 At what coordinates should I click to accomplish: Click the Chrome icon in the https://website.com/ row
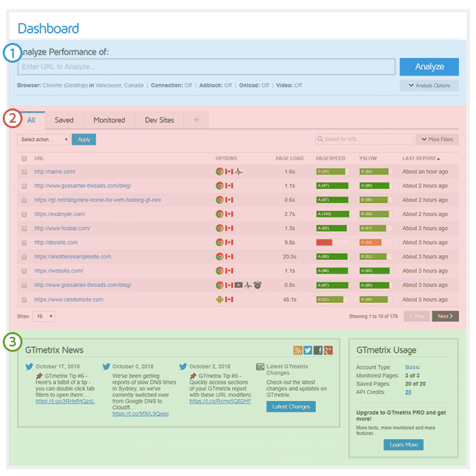[219, 271]
